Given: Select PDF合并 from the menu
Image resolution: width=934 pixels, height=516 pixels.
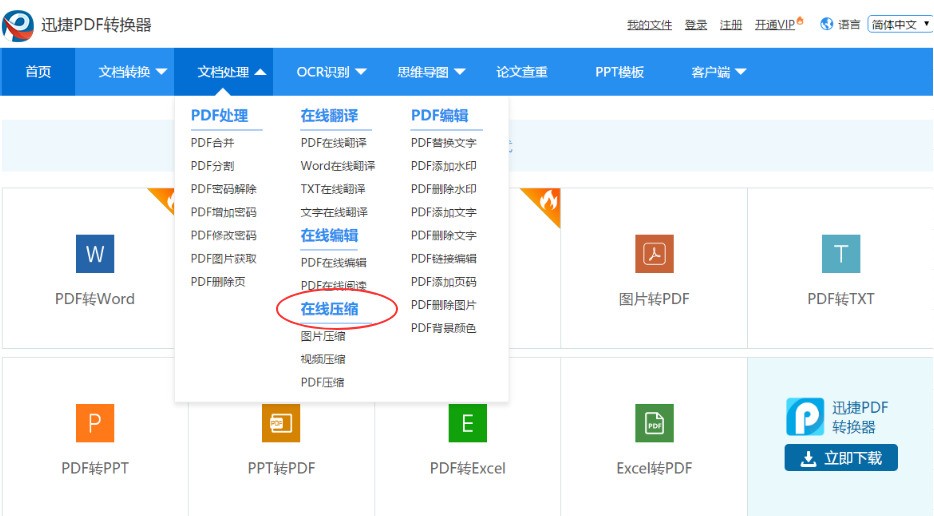Looking at the screenshot, I should 213,142.
